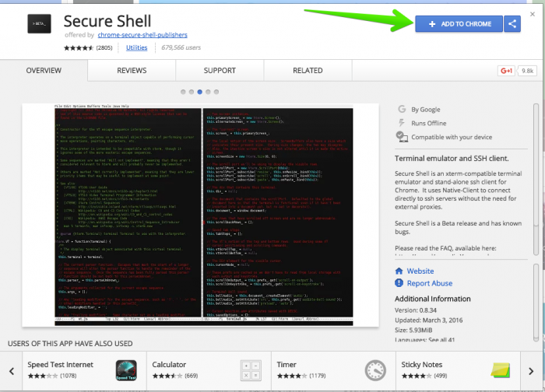Image resolution: width=545 pixels, height=392 pixels.
Task: Click the Compatible with your device icon
Action: tap(402, 137)
